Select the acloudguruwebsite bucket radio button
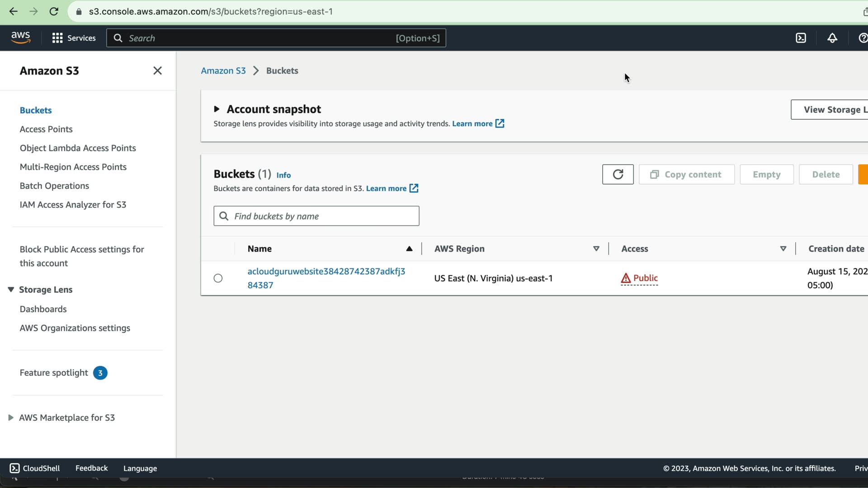Viewport: 868px width, 488px height. point(218,278)
